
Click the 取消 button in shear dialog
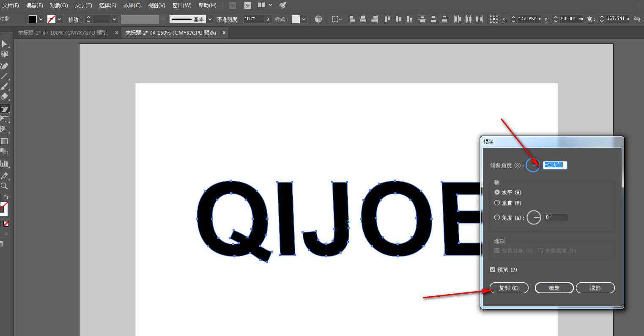coord(595,288)
